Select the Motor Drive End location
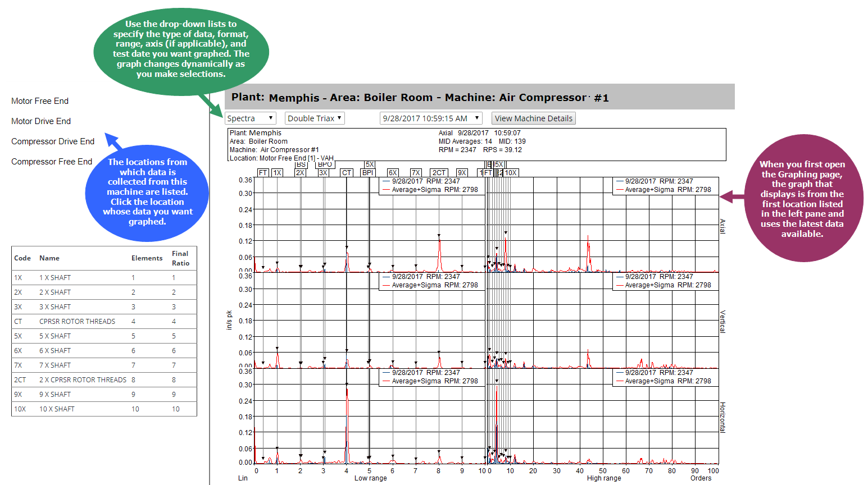 pos(41,121)
